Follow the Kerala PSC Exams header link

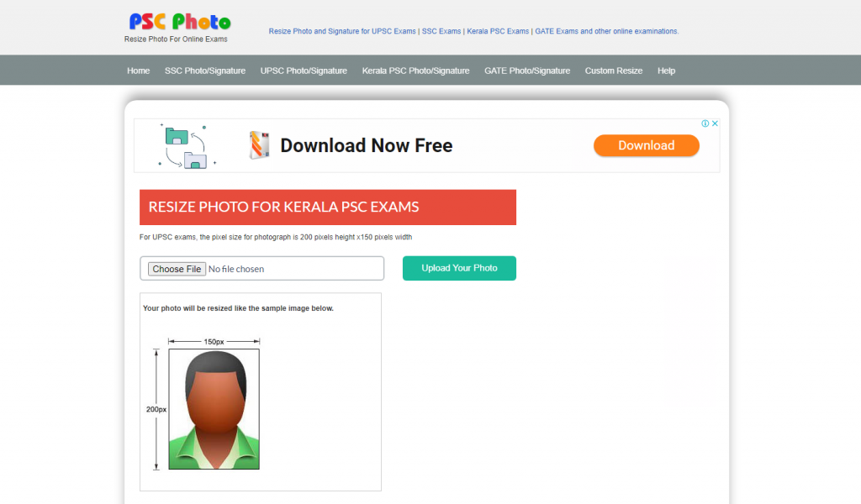(498, 31)
